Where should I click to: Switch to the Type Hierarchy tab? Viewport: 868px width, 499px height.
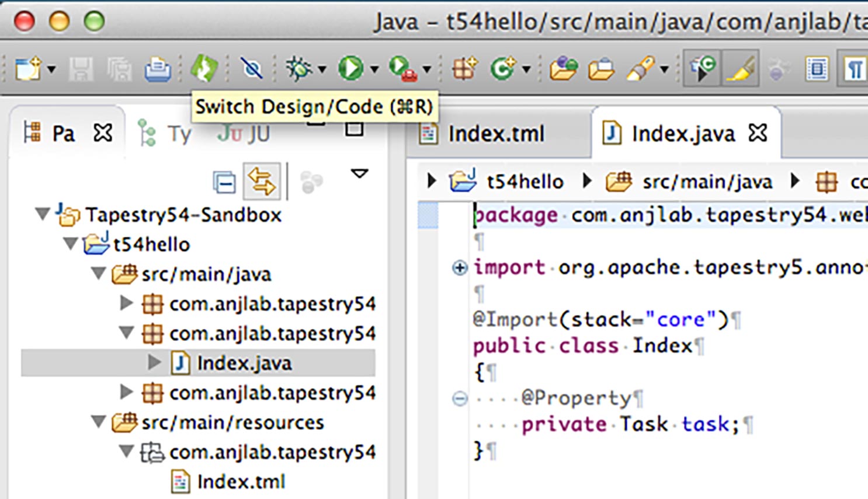point(167,134)
